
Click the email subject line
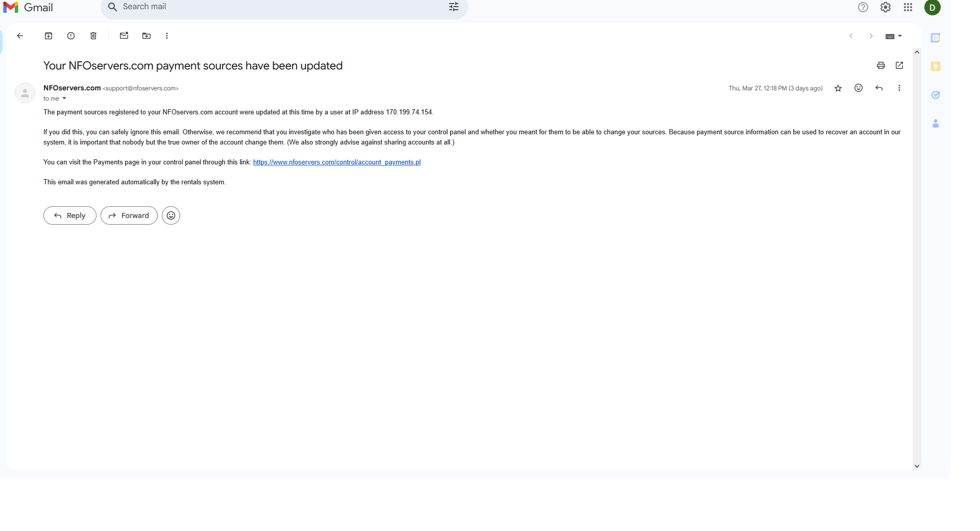point(193,66)
